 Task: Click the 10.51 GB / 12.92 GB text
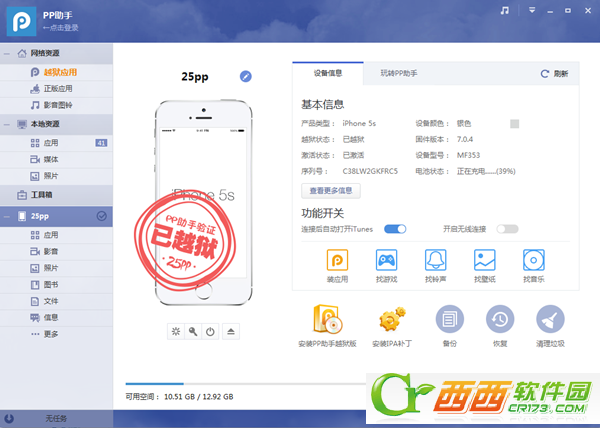(199, 397)
